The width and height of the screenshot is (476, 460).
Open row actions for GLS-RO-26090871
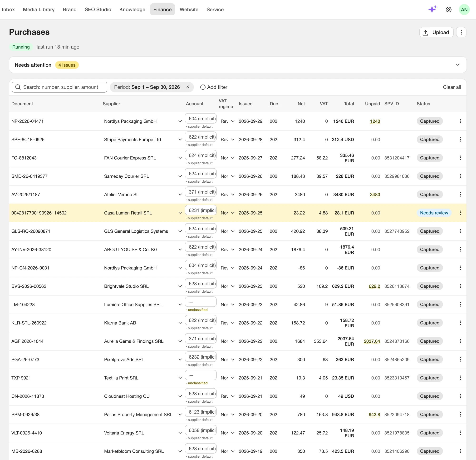point(460,231)
